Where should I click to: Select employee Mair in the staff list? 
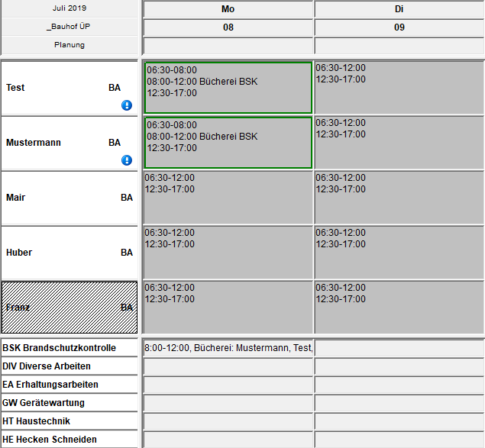pyautogui.click(x=70, y=198)
